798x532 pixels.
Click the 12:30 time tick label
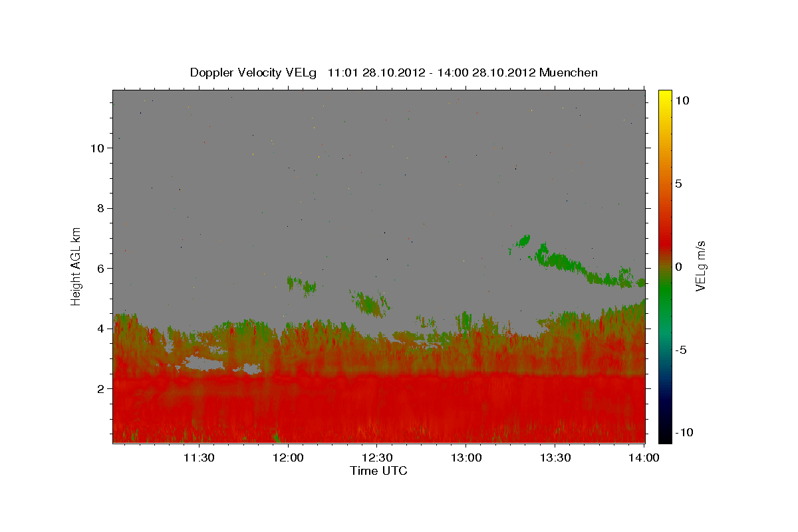376,458
